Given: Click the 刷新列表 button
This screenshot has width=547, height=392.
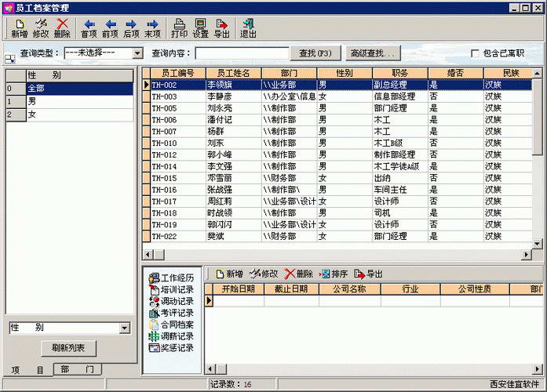Looking at the screenshot, I should point(68,348).
